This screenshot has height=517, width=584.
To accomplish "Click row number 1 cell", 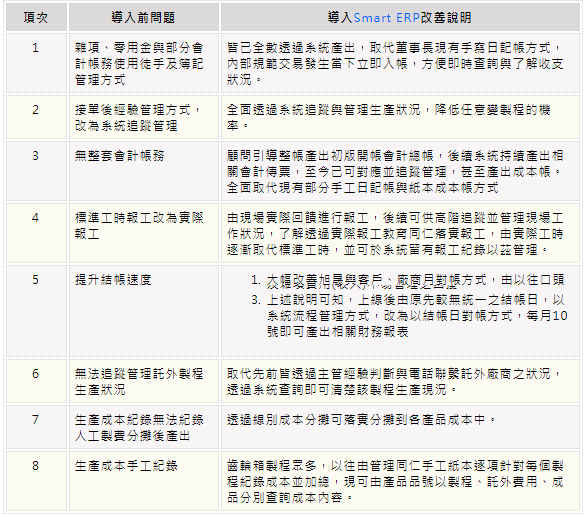I will (36, 63).
